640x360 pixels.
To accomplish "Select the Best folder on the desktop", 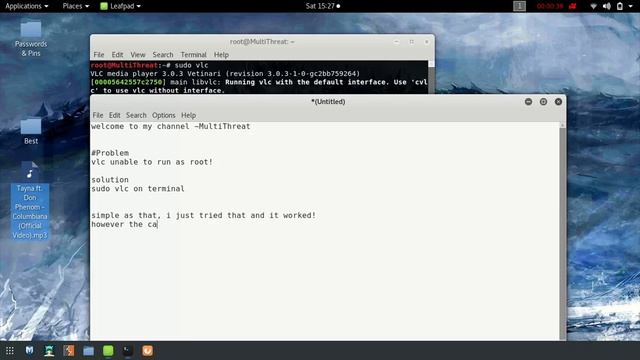I will point(31,131).
